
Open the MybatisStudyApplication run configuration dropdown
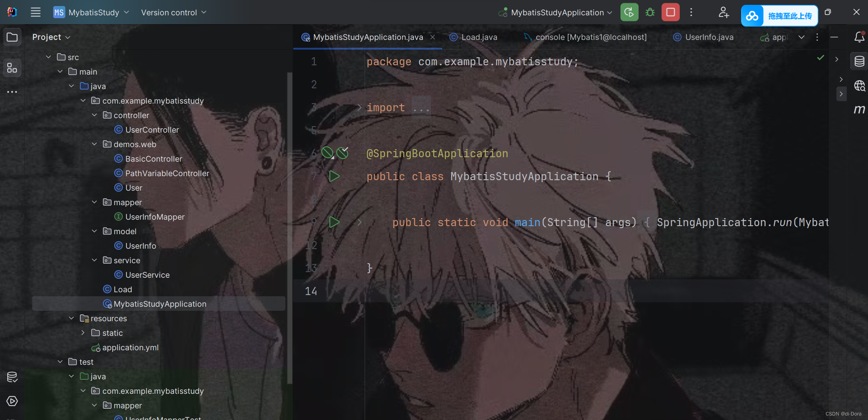(x=555, y=12)
